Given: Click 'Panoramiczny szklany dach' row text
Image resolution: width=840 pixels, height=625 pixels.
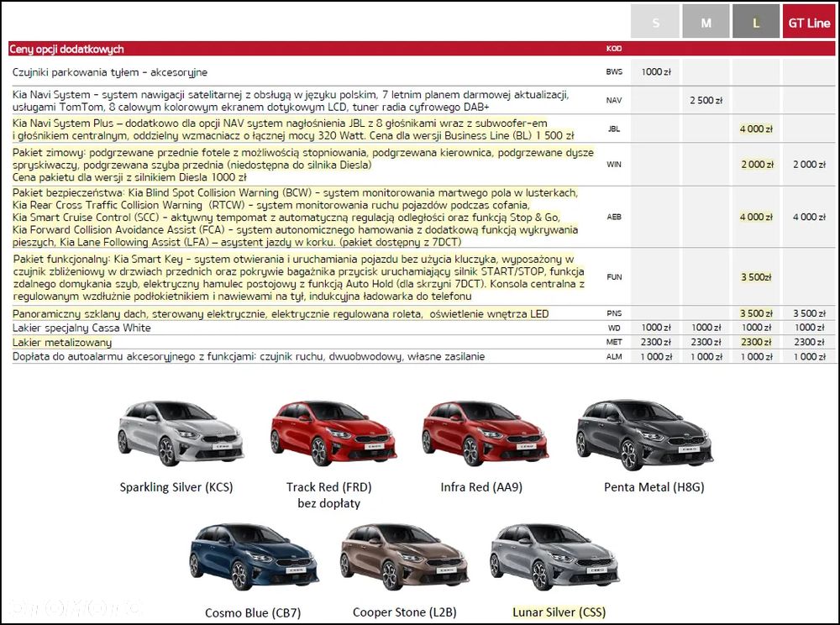Looking at the screenshot, I should click(x=281, y=314).
